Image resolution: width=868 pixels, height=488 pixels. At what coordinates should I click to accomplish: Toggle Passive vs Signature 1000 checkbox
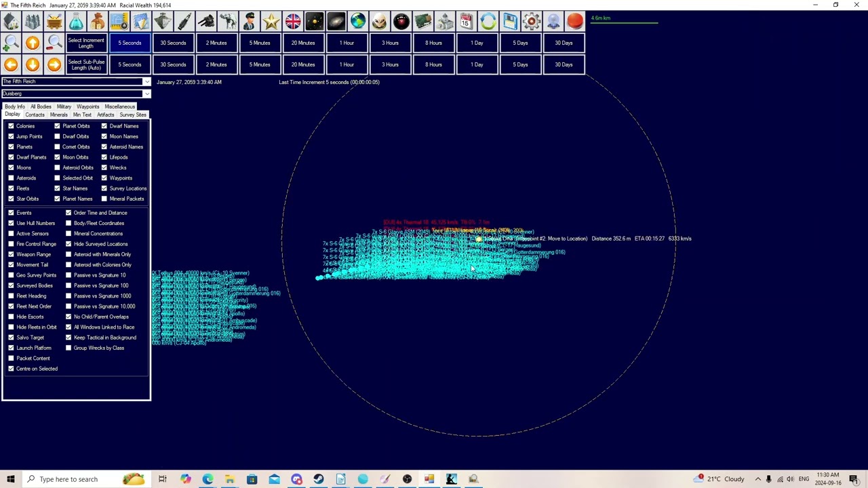(x=68, y=296)
